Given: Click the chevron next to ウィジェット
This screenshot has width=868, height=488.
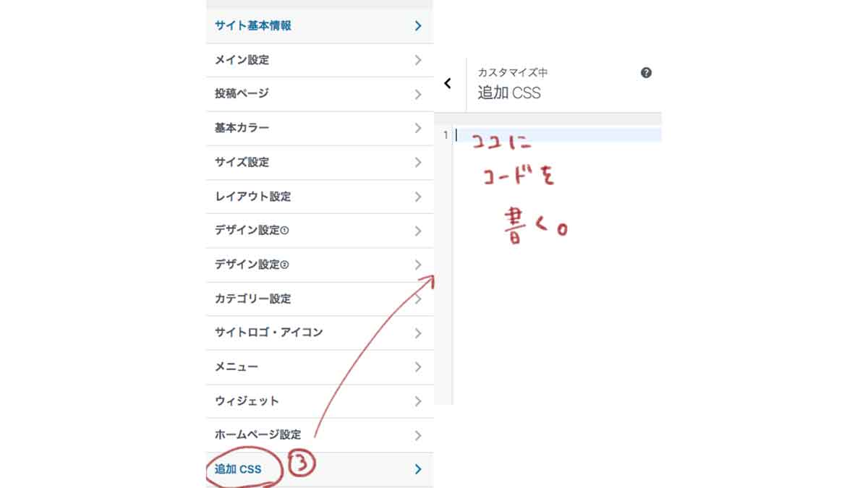Looking at the screenshot, I should click(417, 401).
